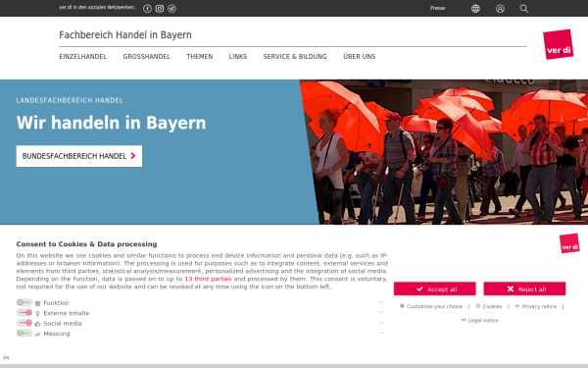Click the Funktion category grid icon
The image size is (588, 368).
pyautogui.click(x=37, y=303)
